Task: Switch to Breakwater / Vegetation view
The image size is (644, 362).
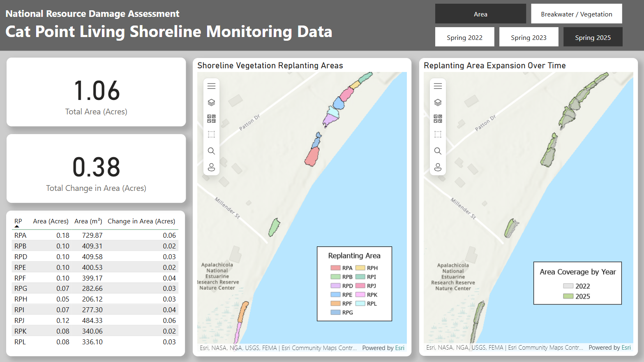Action: click(x=576, y=14)
